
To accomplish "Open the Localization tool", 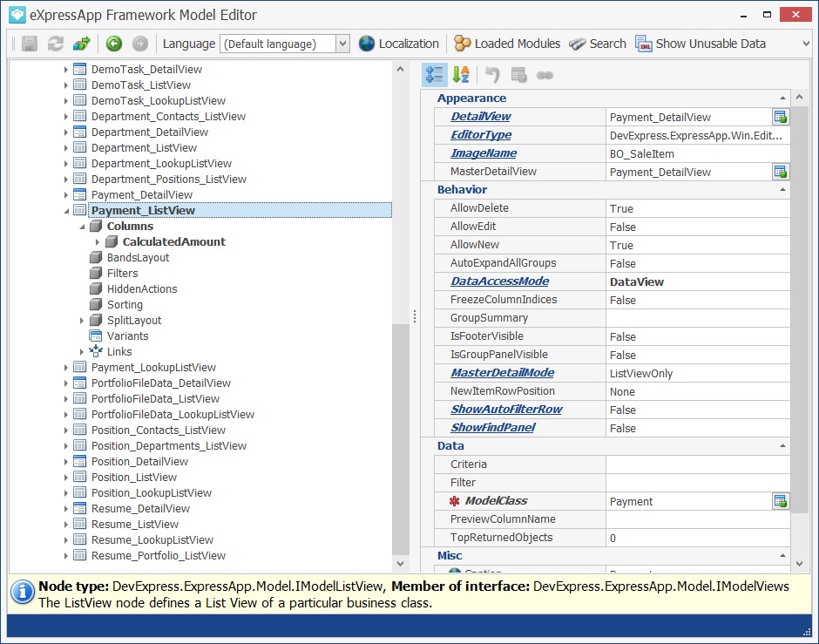I will 398,44.
